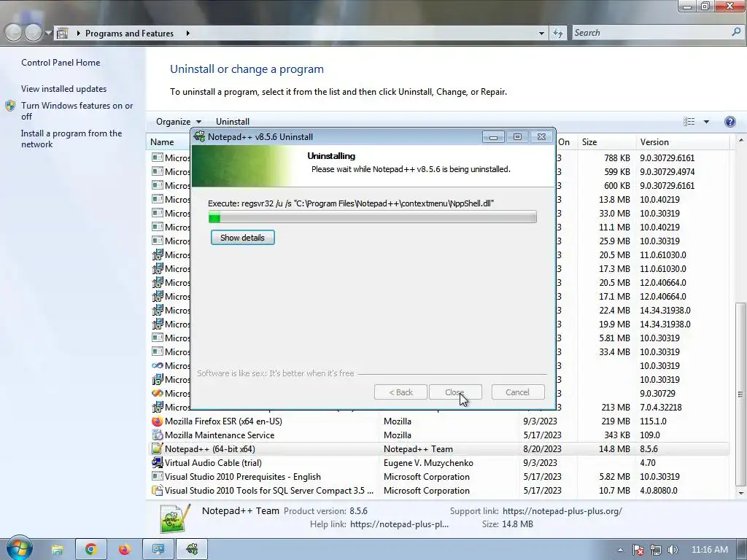Click Notepad++ (64-bit x64) list icon
The height and width of the screenshot is (560, 747).
(158, 449)
